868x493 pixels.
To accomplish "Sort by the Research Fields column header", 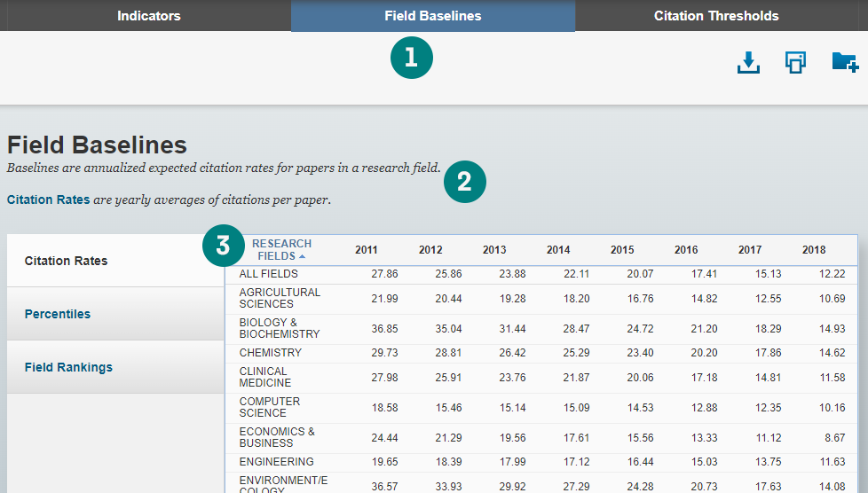I will [281, 249].
